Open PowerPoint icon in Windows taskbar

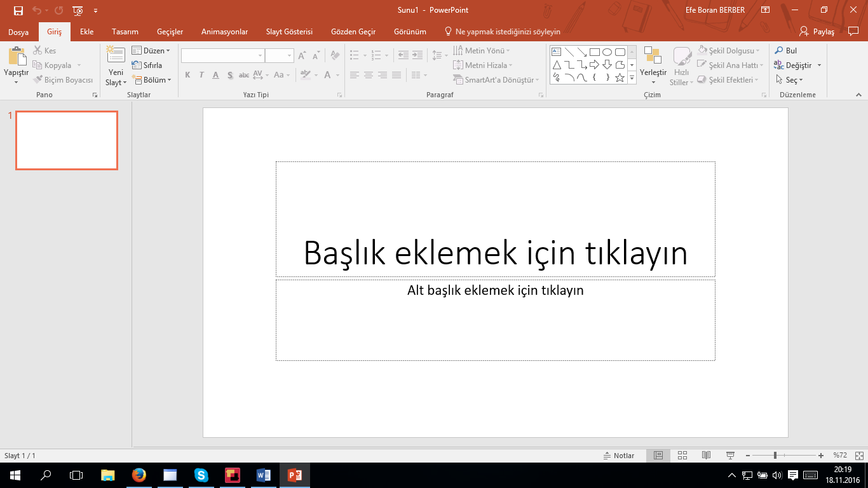coord(294,475)
